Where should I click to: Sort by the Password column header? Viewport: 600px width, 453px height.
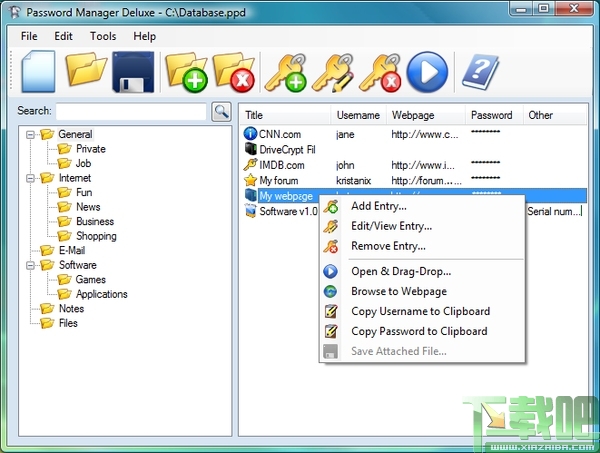pyautogui.click(x=494, y=115)
